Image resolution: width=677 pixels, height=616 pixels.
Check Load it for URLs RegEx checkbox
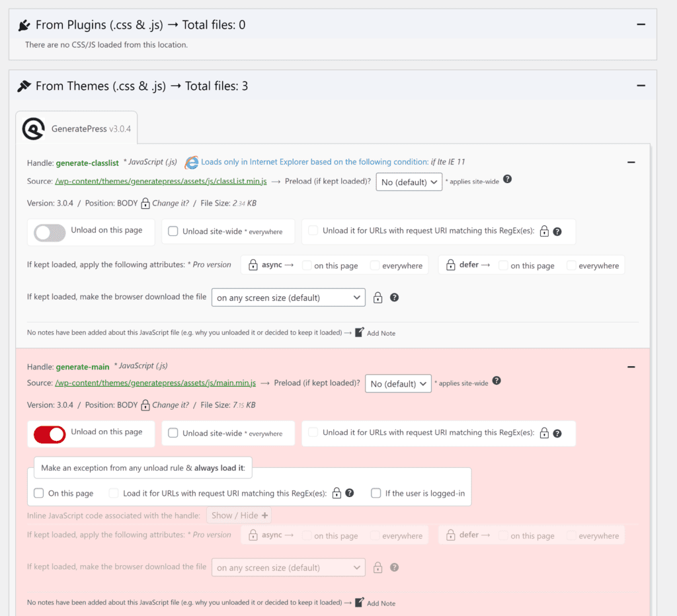(114, 493)
